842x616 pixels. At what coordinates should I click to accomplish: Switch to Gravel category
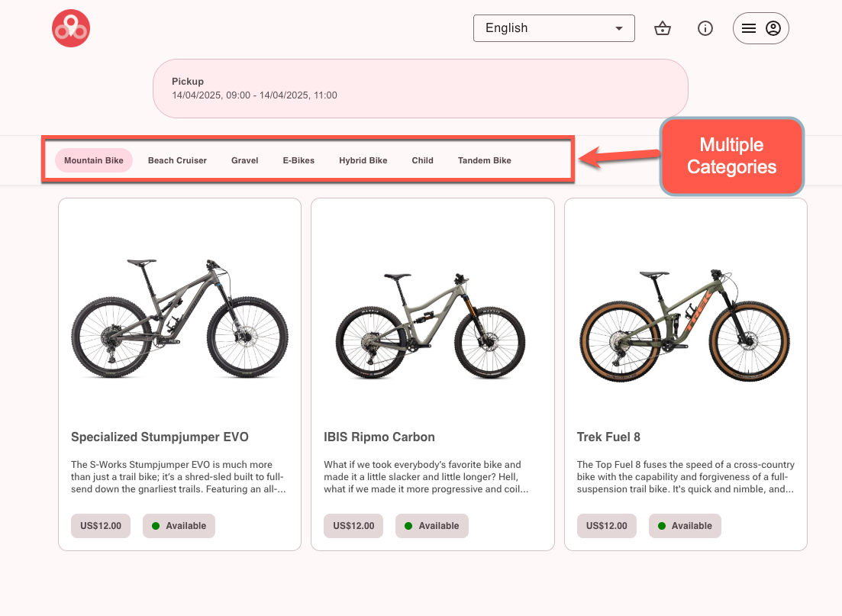coord(245,160)
